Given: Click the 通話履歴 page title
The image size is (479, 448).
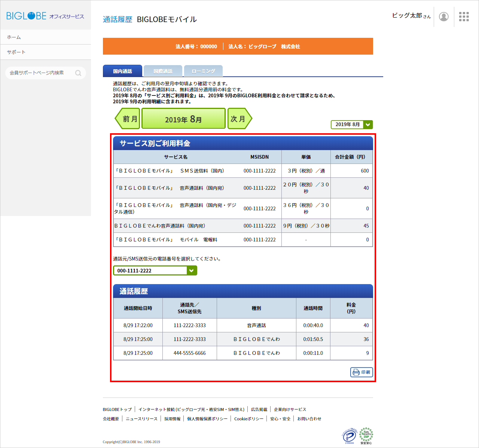Looking at the screenshot, I should 118,19.
